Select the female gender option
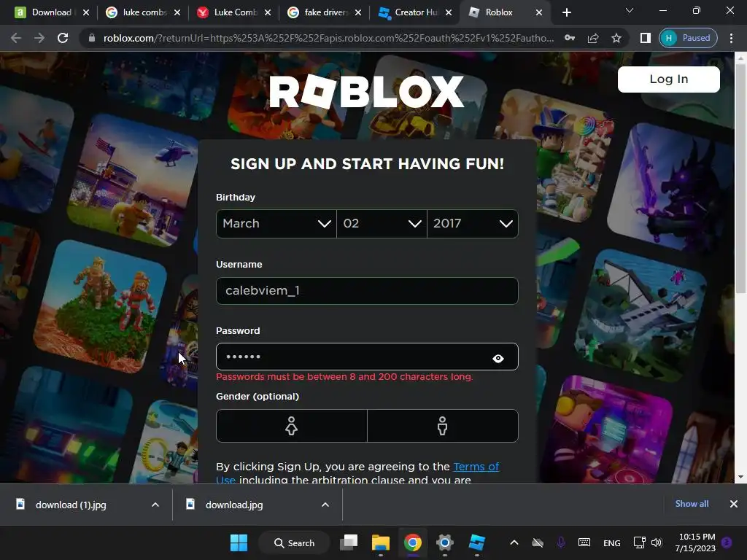The width and height of the screenshot is (747, 560). [x=292, y=426]
